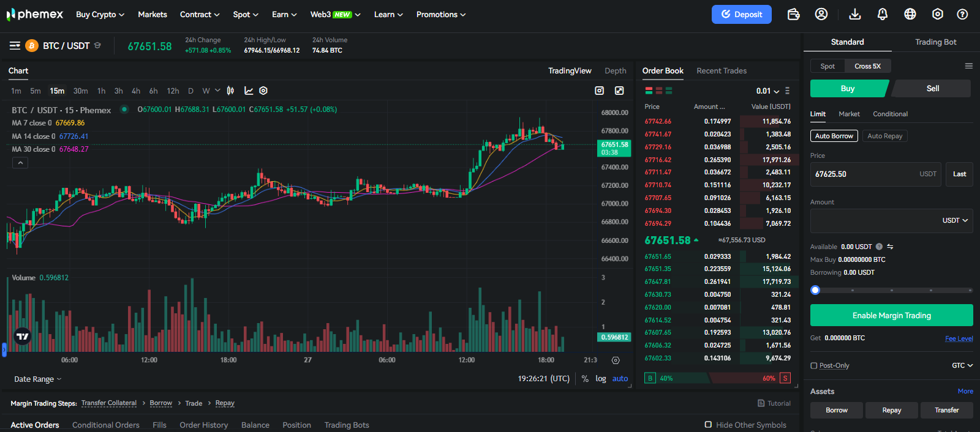Open the chart settings icon

point(263,91)
